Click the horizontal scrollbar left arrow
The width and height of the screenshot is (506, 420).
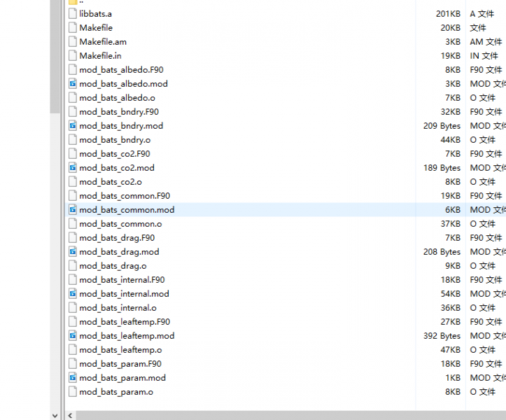coord(69,415)
